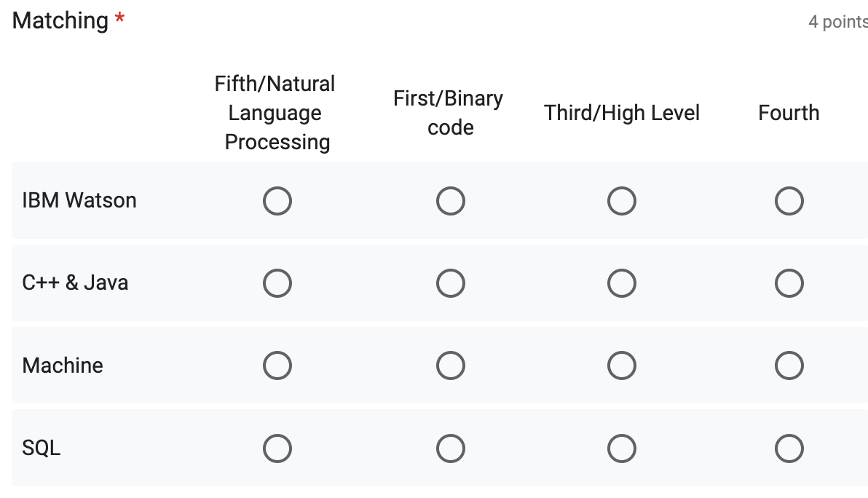Select First/Binary code for SQL
Screen dimensions: 868x498
click(x=451, y=448)
